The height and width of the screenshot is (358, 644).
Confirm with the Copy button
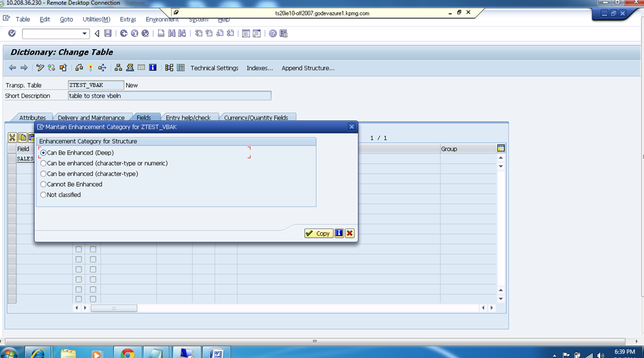(x=318, y=233)
